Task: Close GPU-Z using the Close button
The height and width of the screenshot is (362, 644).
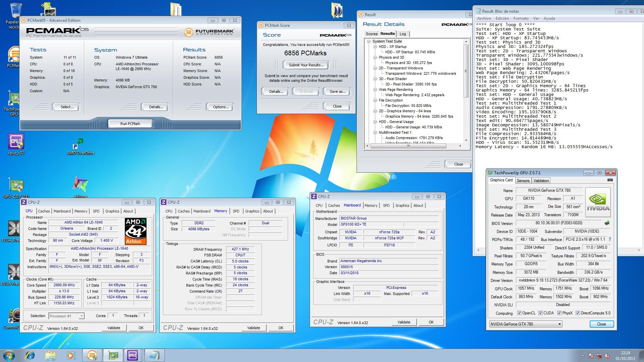Action: tap(601, 324)
